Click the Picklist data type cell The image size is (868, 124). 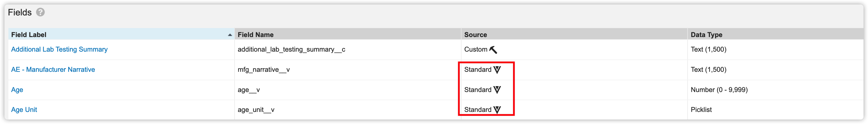point(701,110)
